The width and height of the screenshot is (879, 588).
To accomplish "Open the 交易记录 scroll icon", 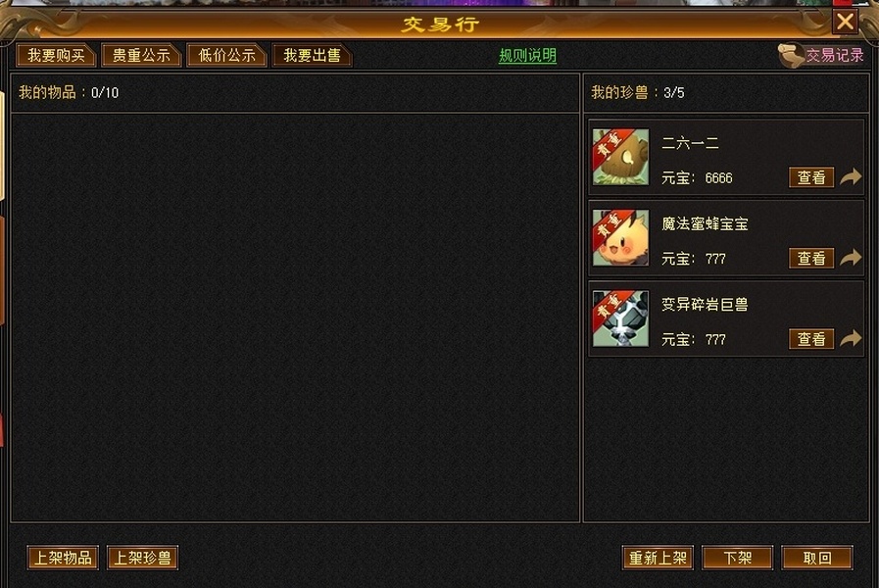I will [x=791, y=56].
